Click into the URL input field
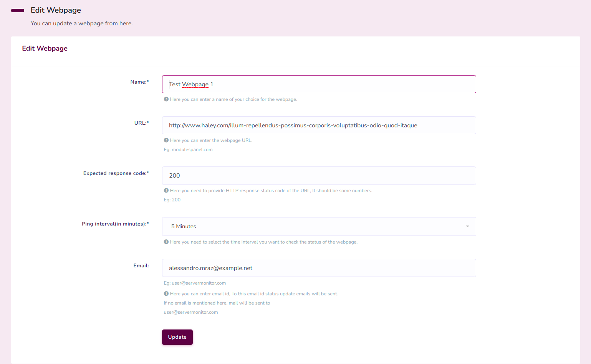 click(319, 125)
